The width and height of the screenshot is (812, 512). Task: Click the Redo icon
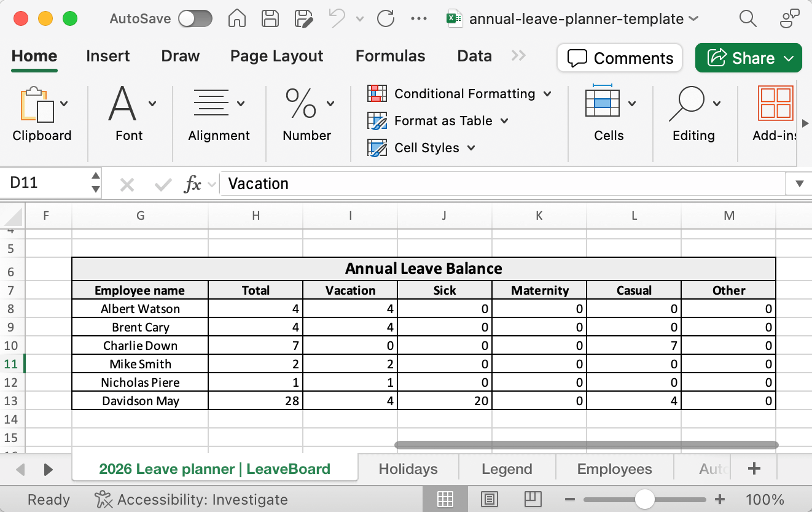pyautogui.click(x=386, y=18)
